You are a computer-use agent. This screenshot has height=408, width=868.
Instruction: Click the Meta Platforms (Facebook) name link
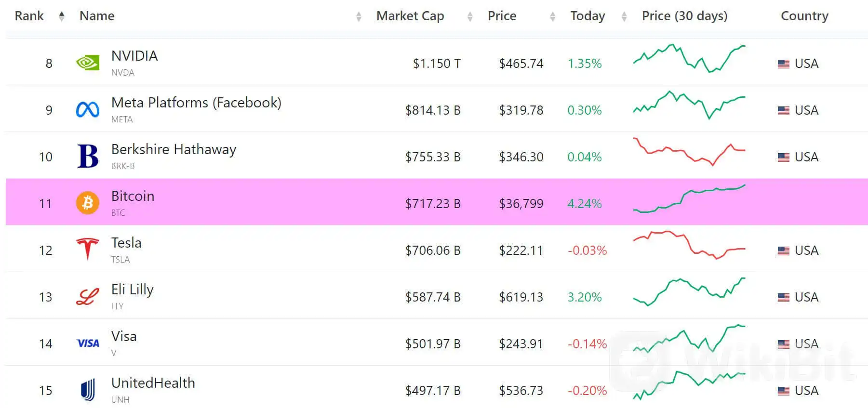coord(196,102)
